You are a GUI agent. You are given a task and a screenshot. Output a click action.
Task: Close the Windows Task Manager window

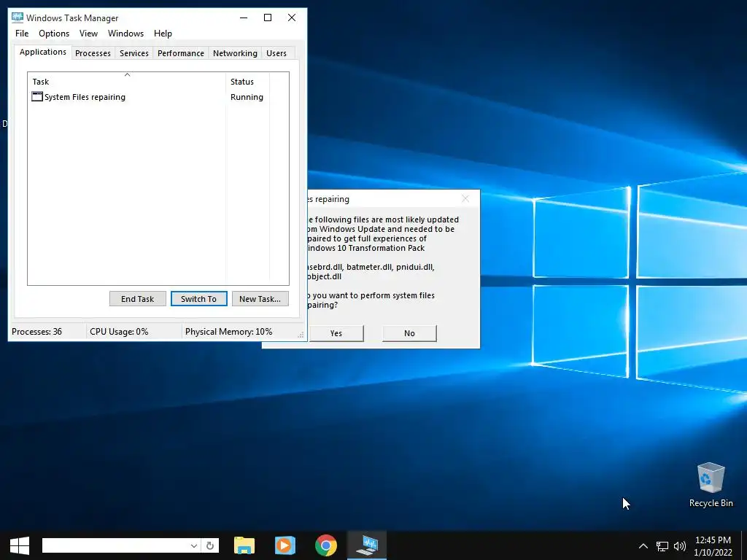(292, 17)
